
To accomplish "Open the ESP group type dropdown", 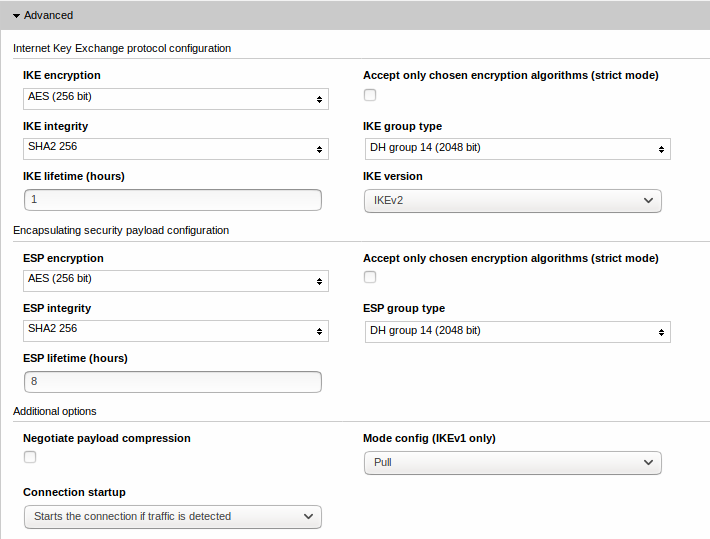I will [518, 332].
